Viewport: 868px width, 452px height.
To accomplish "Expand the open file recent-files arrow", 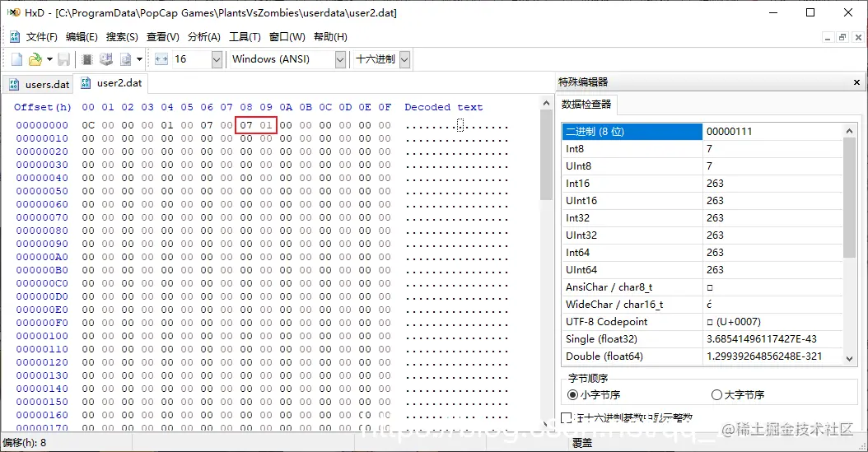I will [x=49, y=59].
